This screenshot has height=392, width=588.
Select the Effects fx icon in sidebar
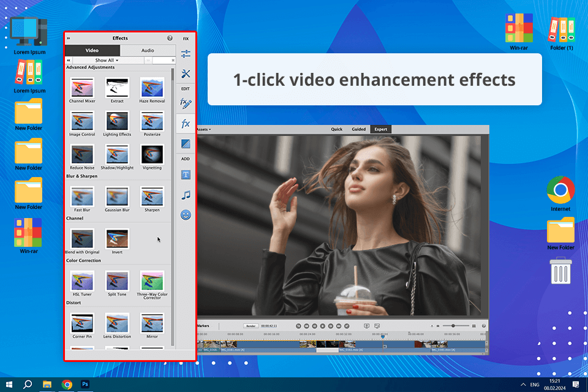coord(186,123)
